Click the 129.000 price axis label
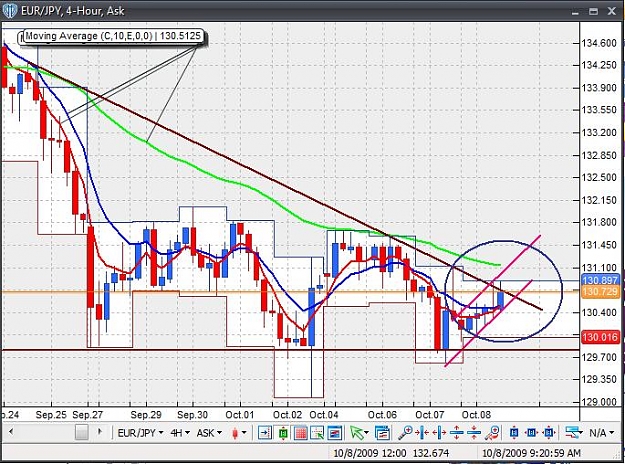Image resolution: width=625 pixels, height=464 pixels. [x=599, y=401]
